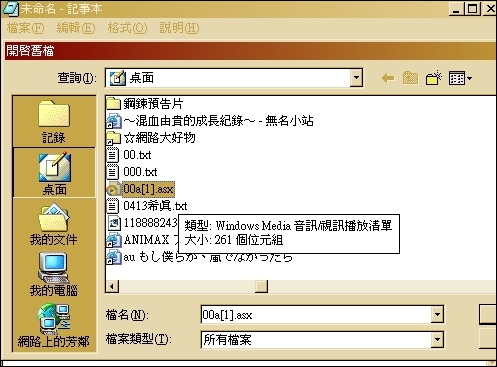
Task: Click the horizontal scrollbar thumb in file list
Action: tap(261, 286)
